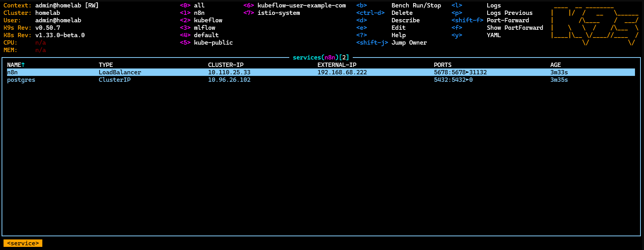Click the <ctrl-d> key hint

pos(370,13)
